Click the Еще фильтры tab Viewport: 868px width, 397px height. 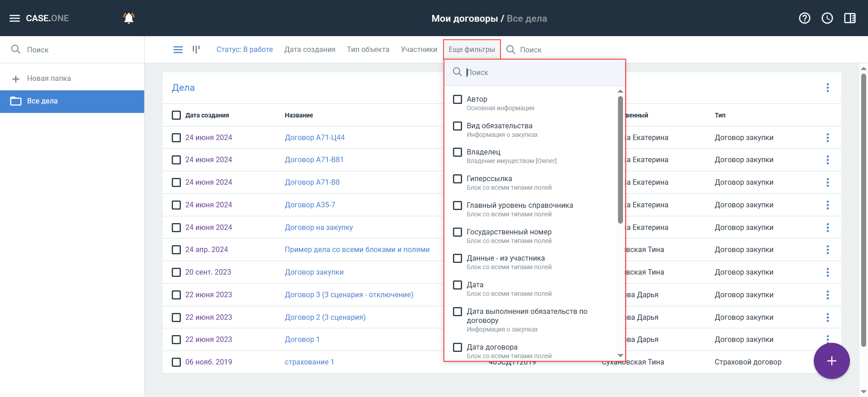pos(472,50)
